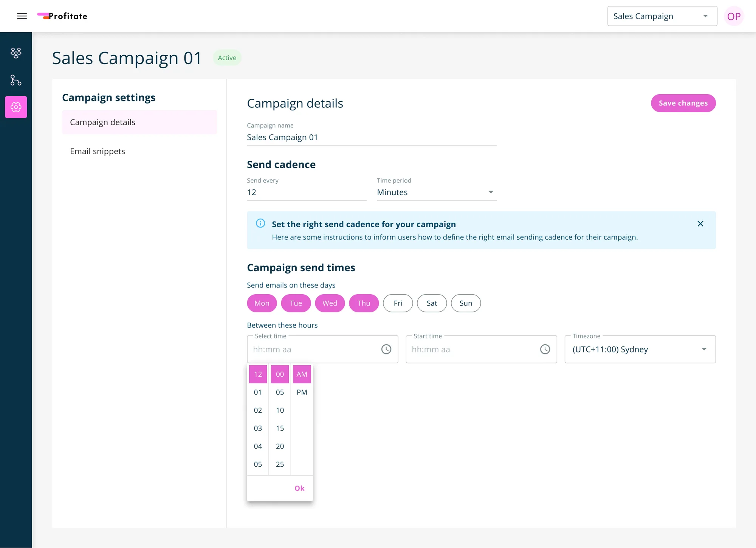Screen dimensions: 756x548
Task: Expand the Time period Minutes dropdown
Action: (x=437, y=192)
